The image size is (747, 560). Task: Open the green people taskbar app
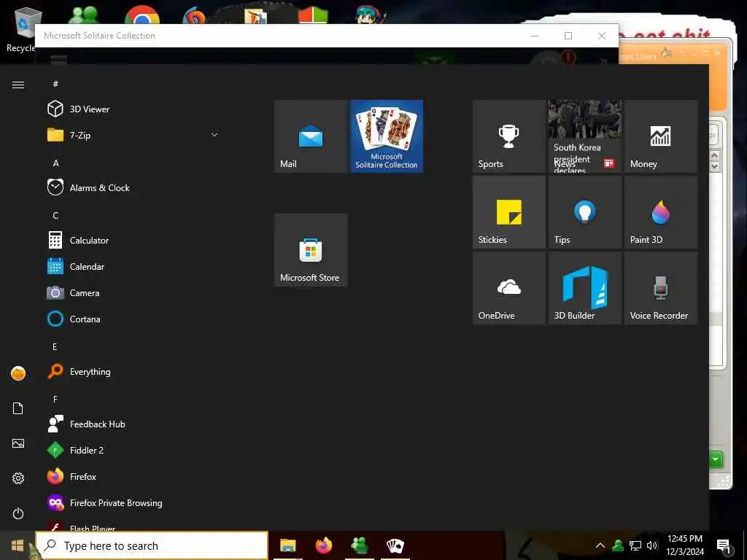[359, 545]
